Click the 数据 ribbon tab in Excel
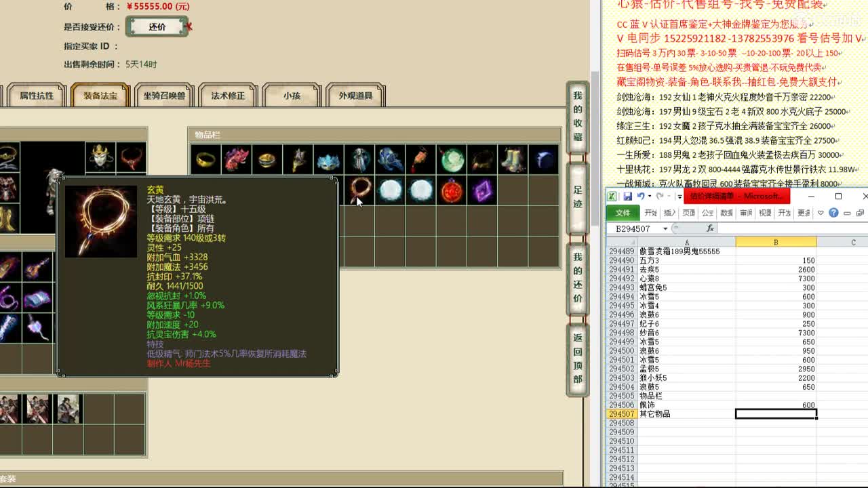Viewport: 868px width, 488px height. tap(727, 213)
